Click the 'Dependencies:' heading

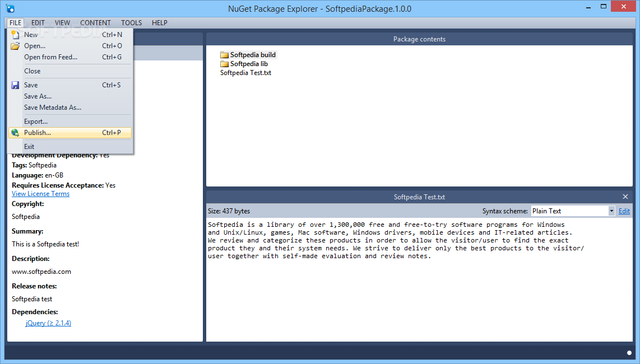[x=35, y=312]
